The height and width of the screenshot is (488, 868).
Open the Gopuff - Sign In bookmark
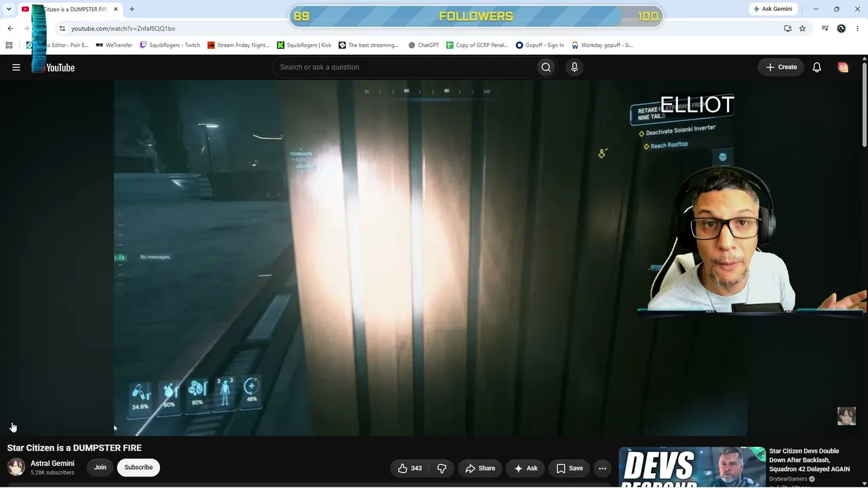point(540,45)
